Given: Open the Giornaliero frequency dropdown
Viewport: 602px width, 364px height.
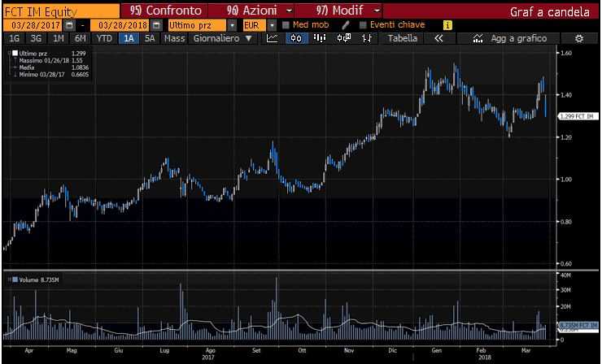Looking at the screenshot, I should pos(222,38).
